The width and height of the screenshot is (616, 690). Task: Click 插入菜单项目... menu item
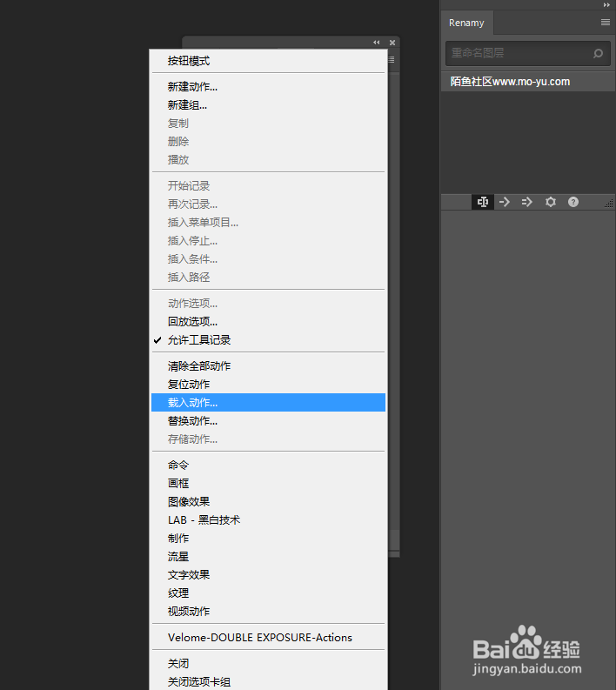(268, 223)
